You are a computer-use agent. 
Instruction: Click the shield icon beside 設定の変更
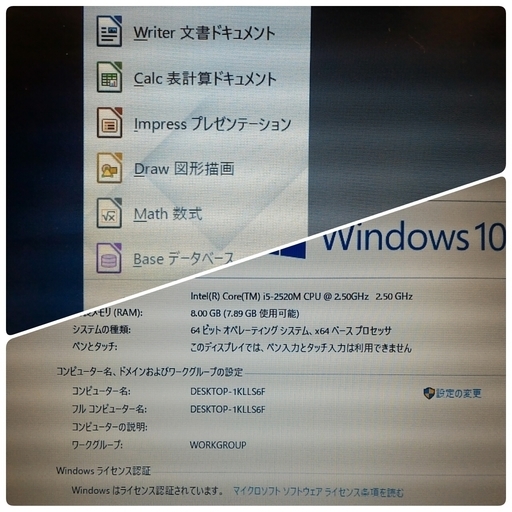(x=429, y=393)
